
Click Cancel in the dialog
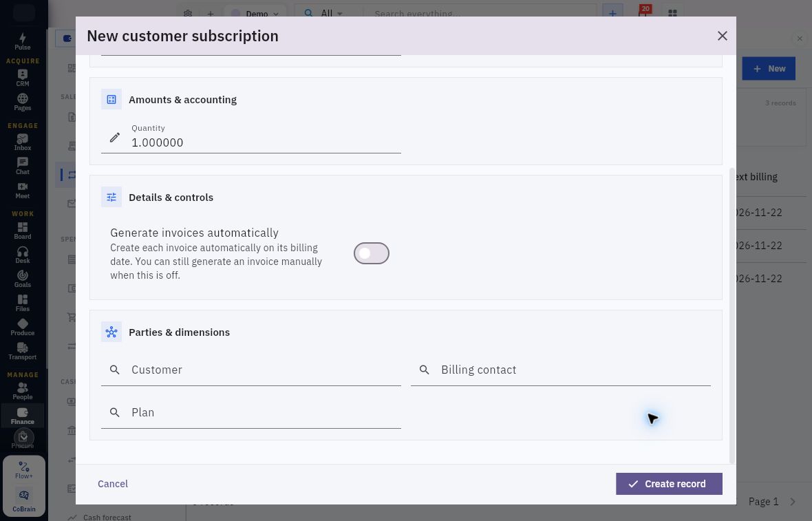[x=113, y=484]
